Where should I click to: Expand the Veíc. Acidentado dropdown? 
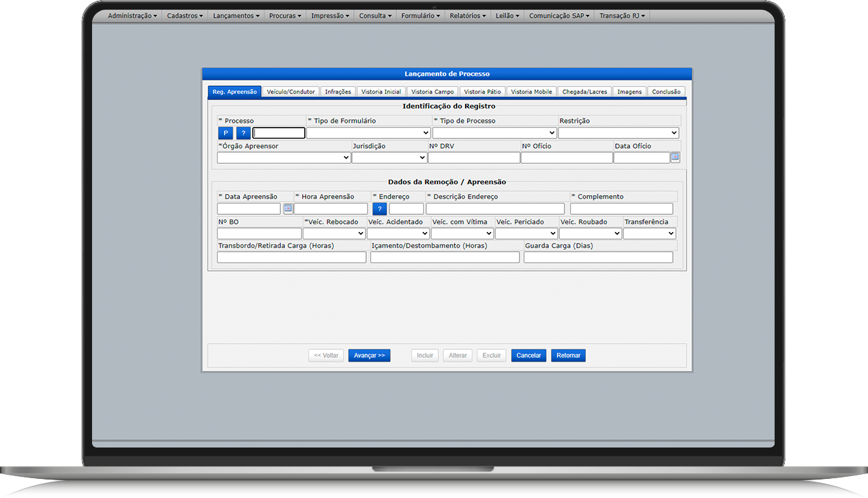point(398,233)
